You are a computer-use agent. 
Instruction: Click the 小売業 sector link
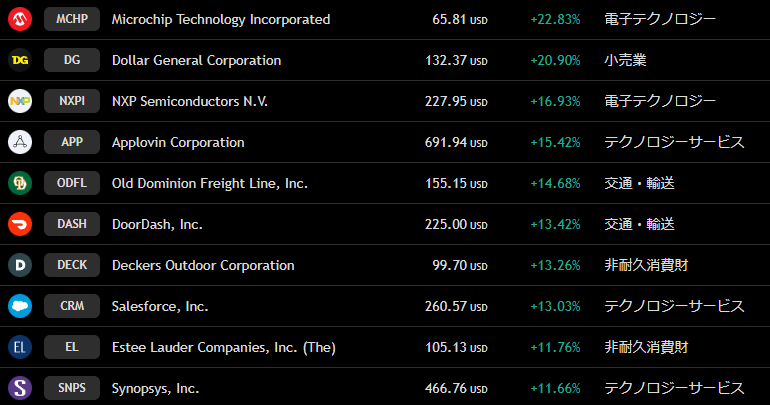coord(625,60)
